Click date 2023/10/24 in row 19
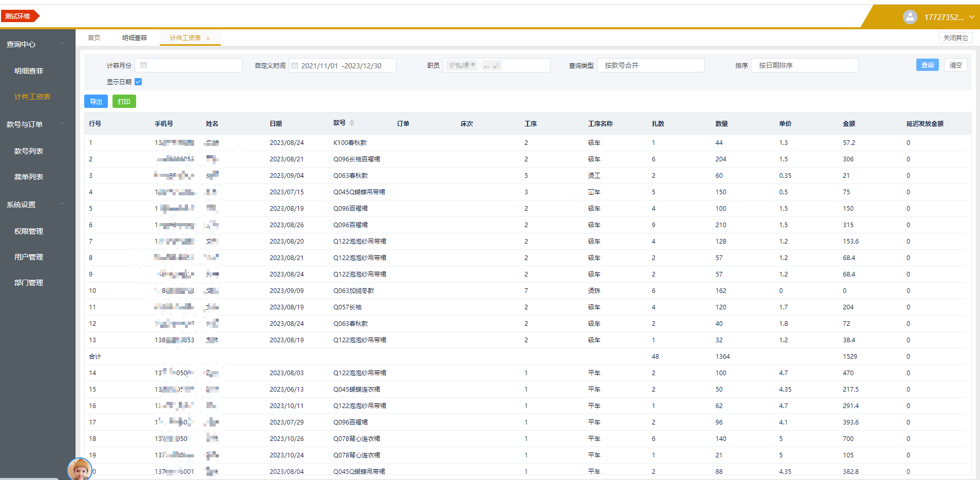 [287, 455]
